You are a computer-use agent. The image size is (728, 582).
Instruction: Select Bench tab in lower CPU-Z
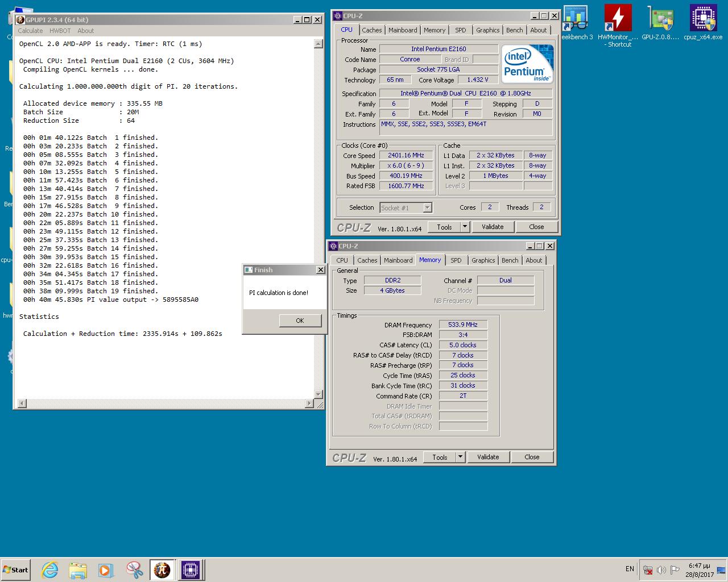click(510, 260)
